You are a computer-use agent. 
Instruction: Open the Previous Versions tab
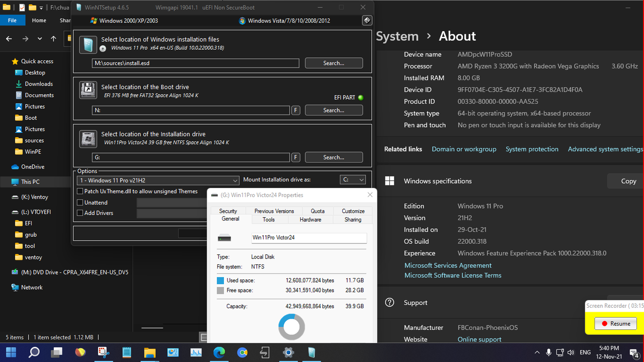click(274, 211)
